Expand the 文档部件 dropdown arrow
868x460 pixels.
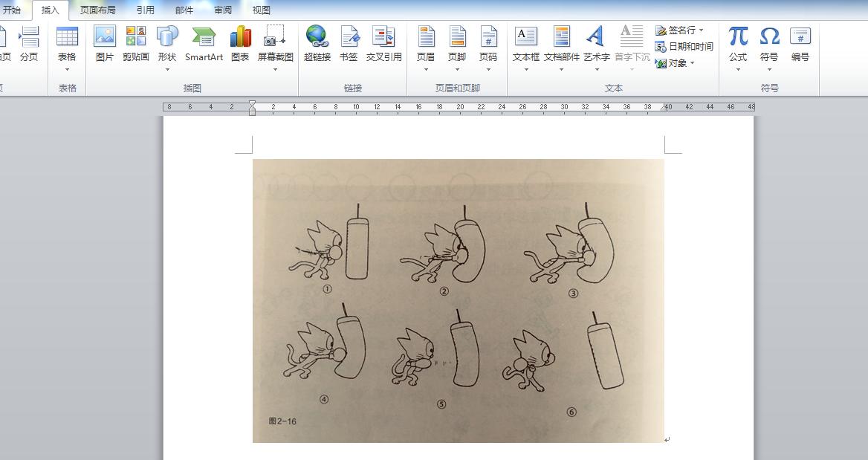(561, 70)
